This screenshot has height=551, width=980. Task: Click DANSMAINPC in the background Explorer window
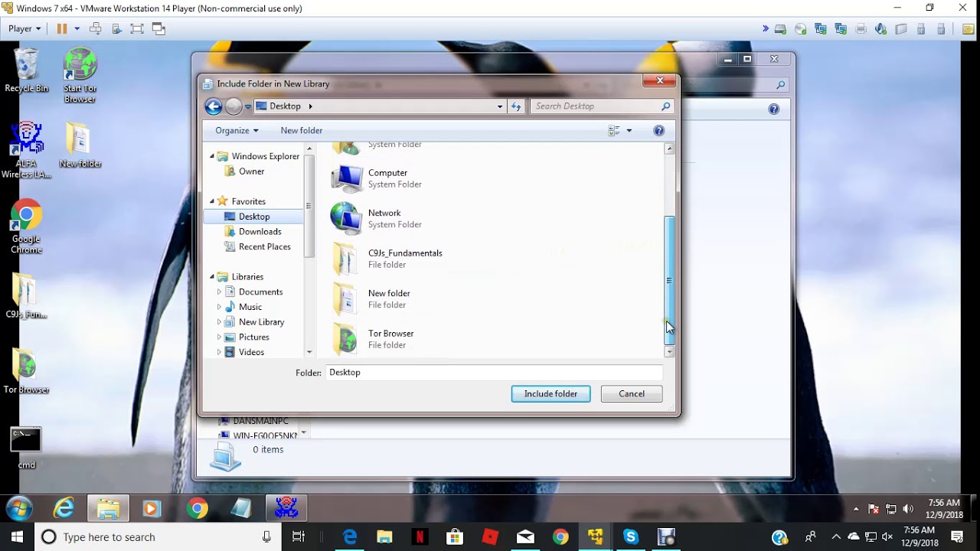[260, 421]
